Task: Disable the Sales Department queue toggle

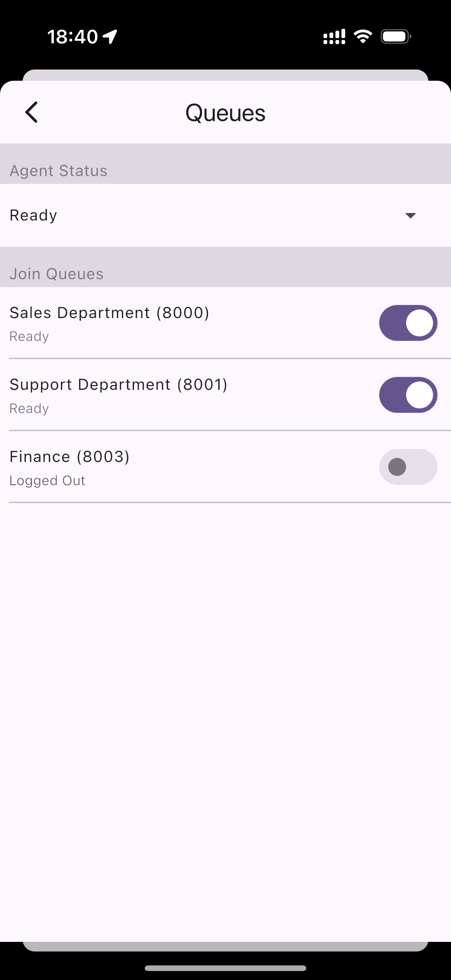Action: pos(408,323)
